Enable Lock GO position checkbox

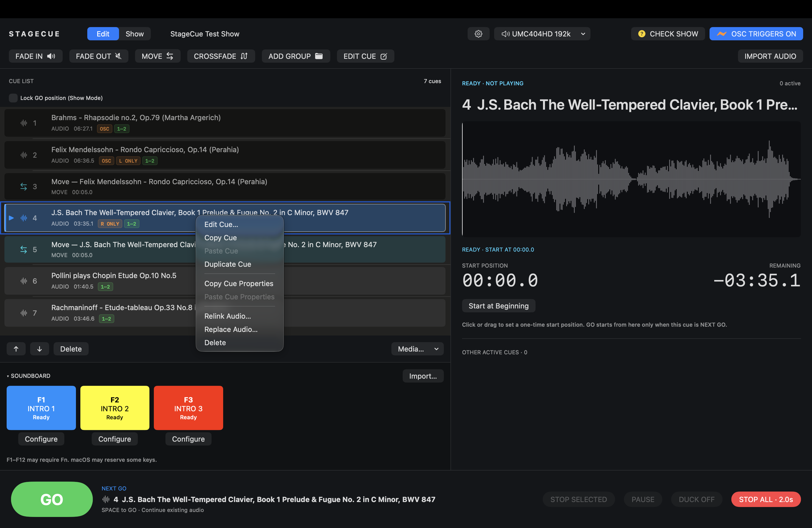tap(13, 98)
